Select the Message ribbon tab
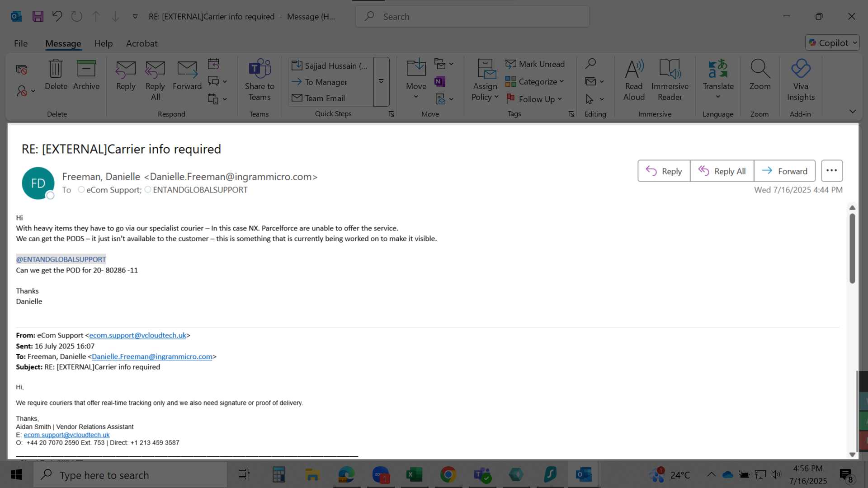The height and width of the screenshot is (488, 868). click(63, 43)
